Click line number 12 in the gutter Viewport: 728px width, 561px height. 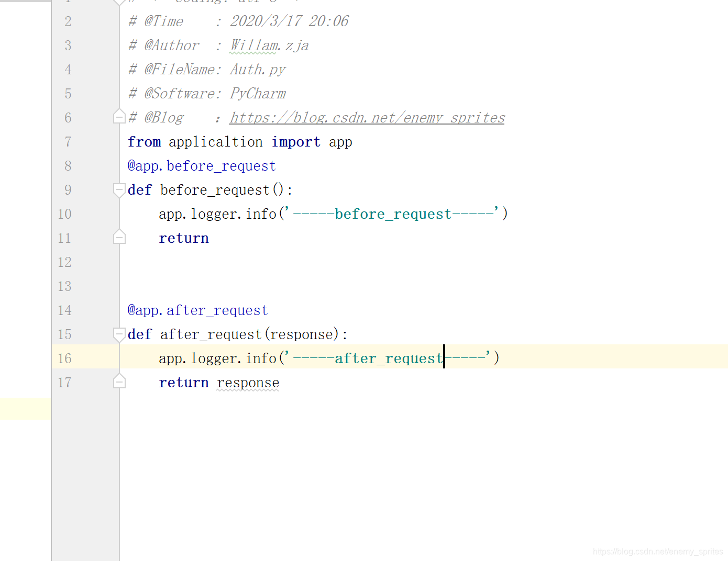(x=64, y=262)
